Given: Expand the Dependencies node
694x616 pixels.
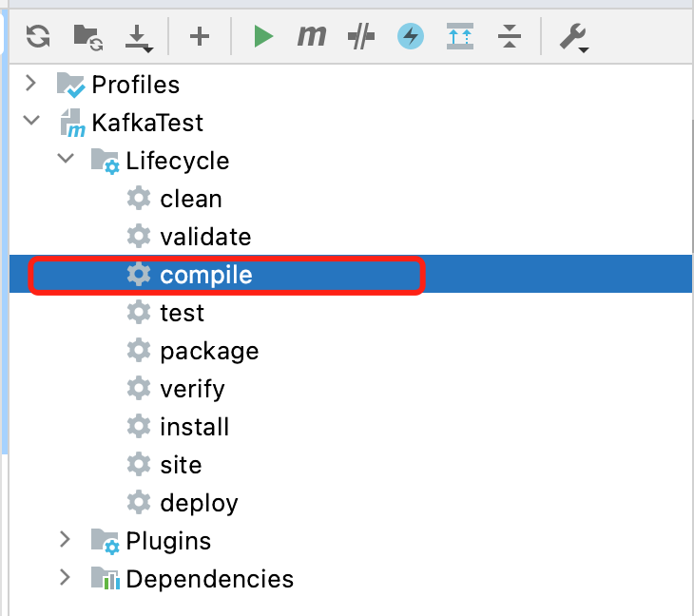Looking at the screenshot, I should 65,578.
